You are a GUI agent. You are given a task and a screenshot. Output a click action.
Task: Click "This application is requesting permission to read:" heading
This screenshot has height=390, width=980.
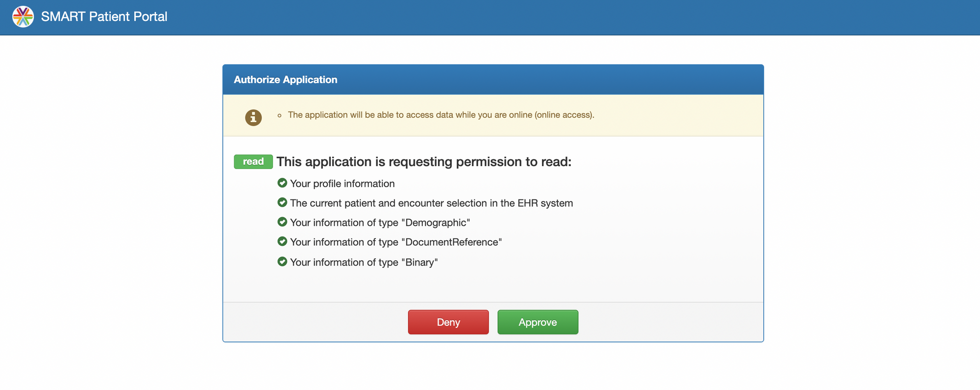(x=424, y=162)
